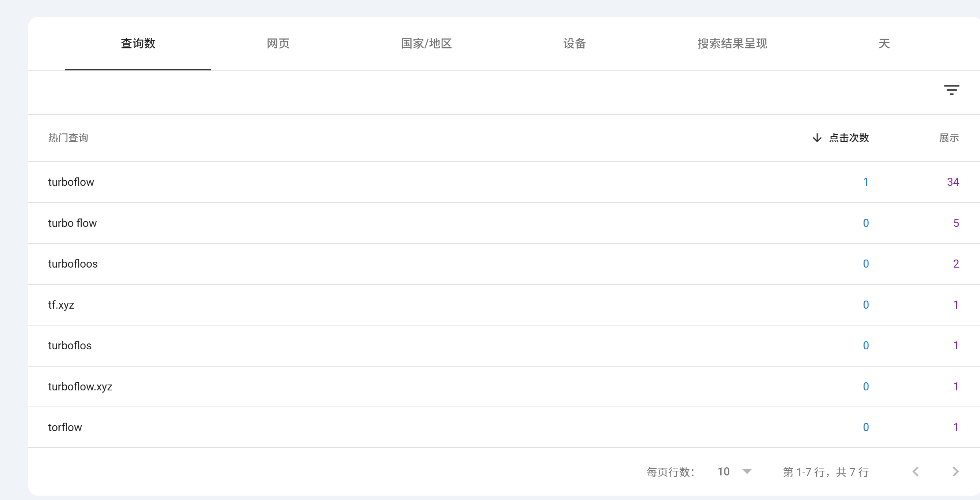
Task: Click the 每页行数 label
Action: tap(670, 472)
